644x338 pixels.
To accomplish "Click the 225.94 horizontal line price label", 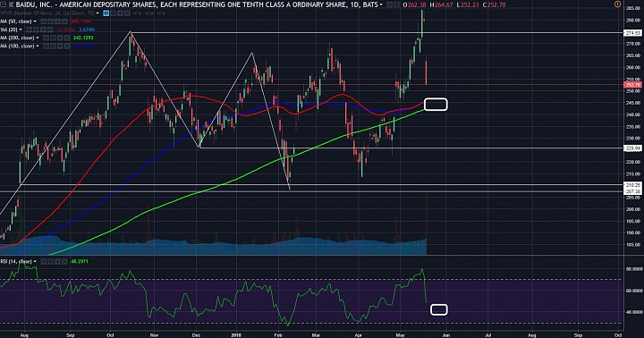I will pos(632,148).
